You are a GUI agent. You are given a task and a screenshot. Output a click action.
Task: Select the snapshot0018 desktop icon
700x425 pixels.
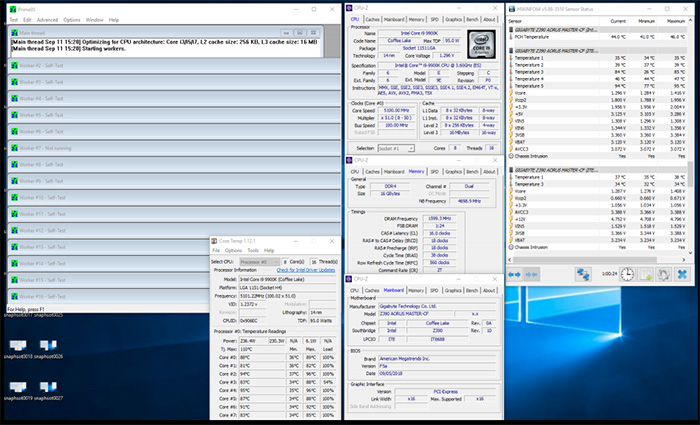[18, 349]
